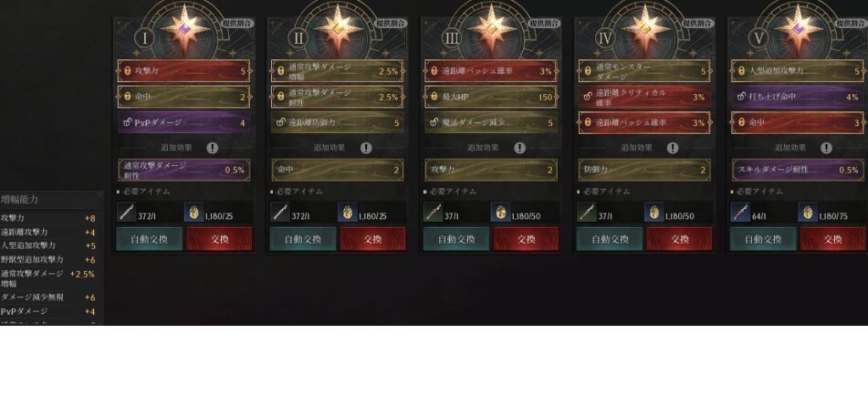Click the red 交換 button on card III
The width and height of the screenshot is (868, 403).
[526, 239]
